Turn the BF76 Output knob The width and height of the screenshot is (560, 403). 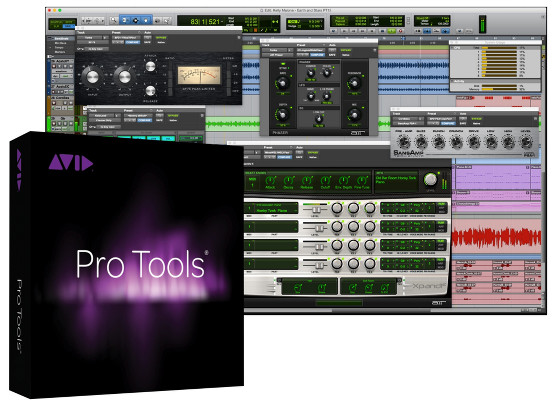[x=125, y=77]
